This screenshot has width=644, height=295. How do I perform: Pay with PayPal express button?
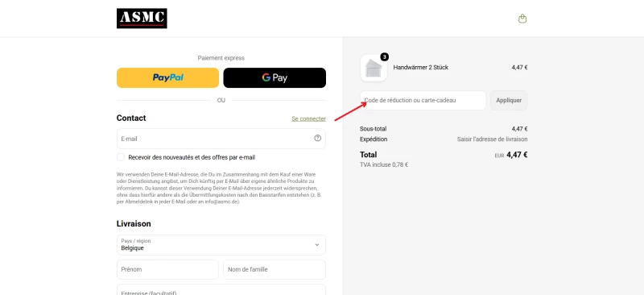tap(167, 77)
